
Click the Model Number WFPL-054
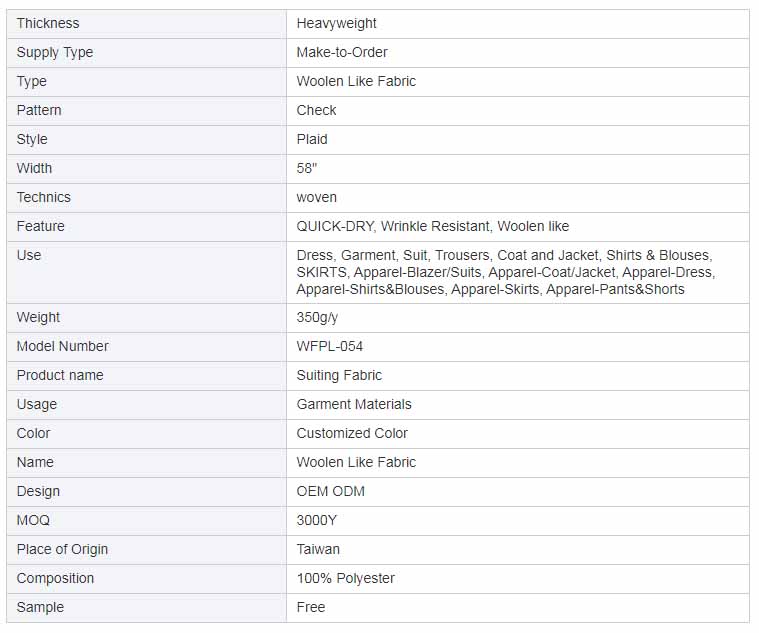(x=330, y=347)
